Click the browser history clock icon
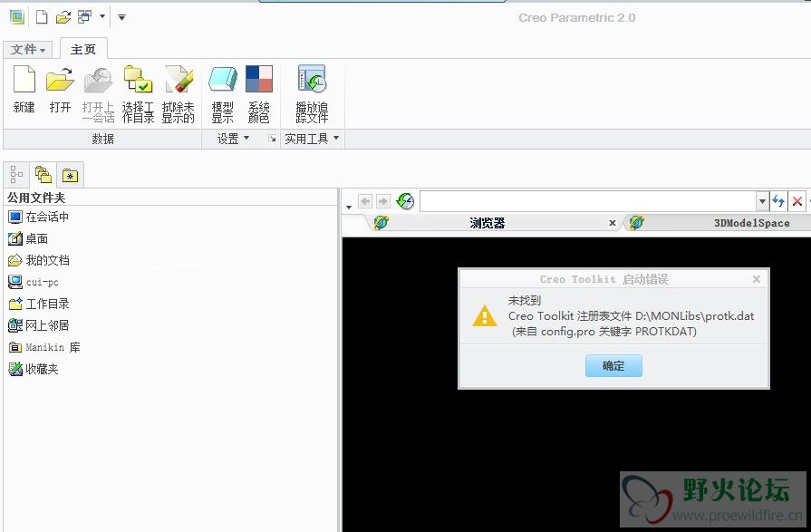Screen dimensions: 811x532 (x=406, y=201)
